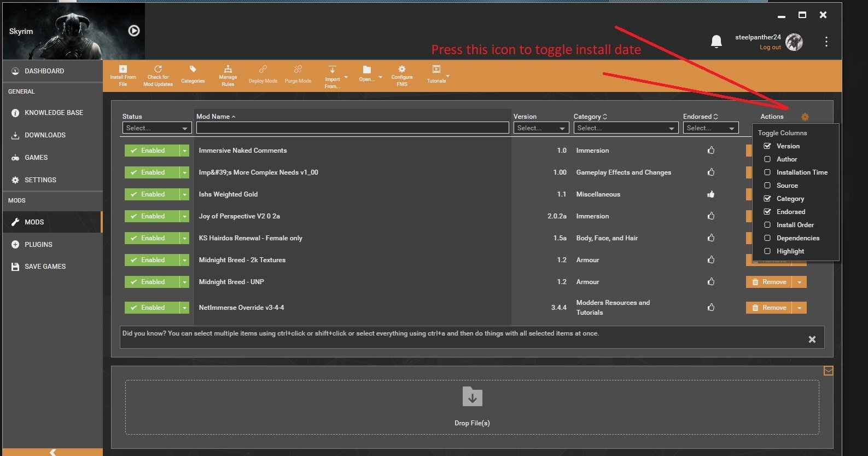Select the Midnight Breed - 2k Textures row name
The image size is (868, 456).
click(x=242, y=260)
